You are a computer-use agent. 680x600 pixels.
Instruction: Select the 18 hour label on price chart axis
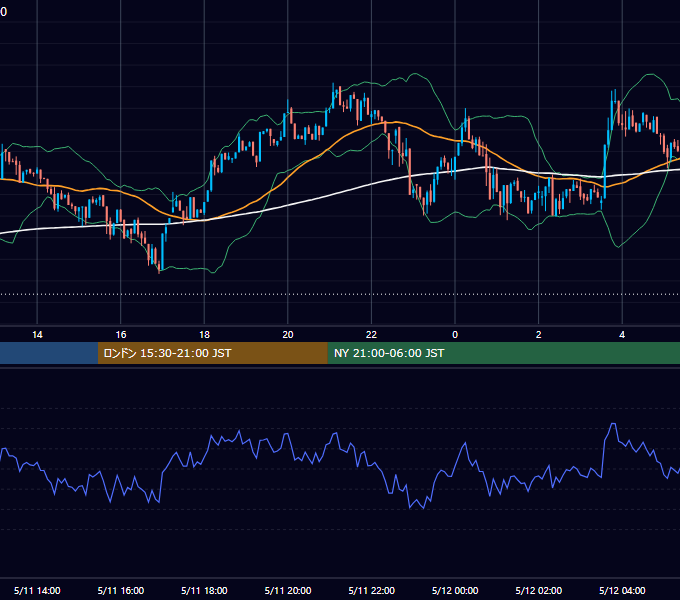tap(204, 335)
